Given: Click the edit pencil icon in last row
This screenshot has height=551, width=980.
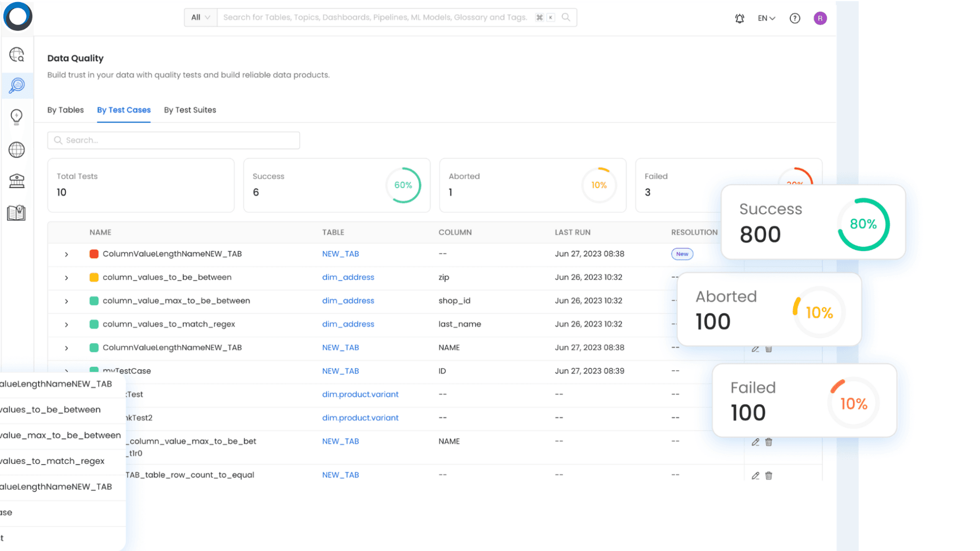Looking at the screenshot, I should coord(755,475).
